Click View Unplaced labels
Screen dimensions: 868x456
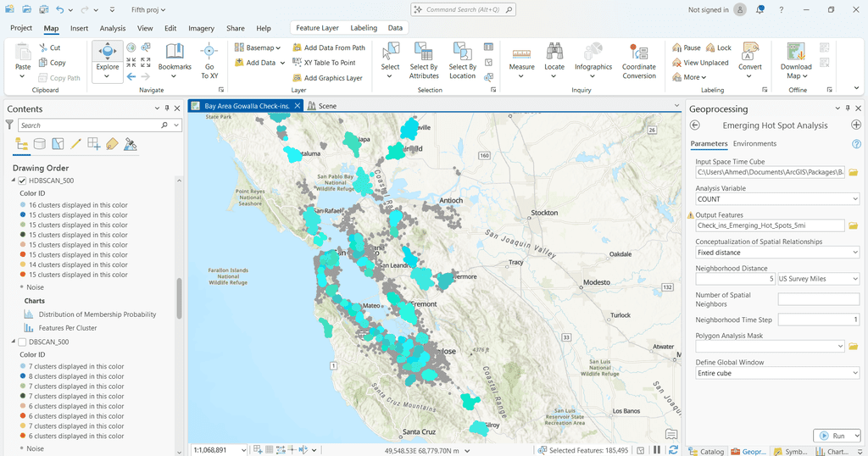tap(700, 63)
